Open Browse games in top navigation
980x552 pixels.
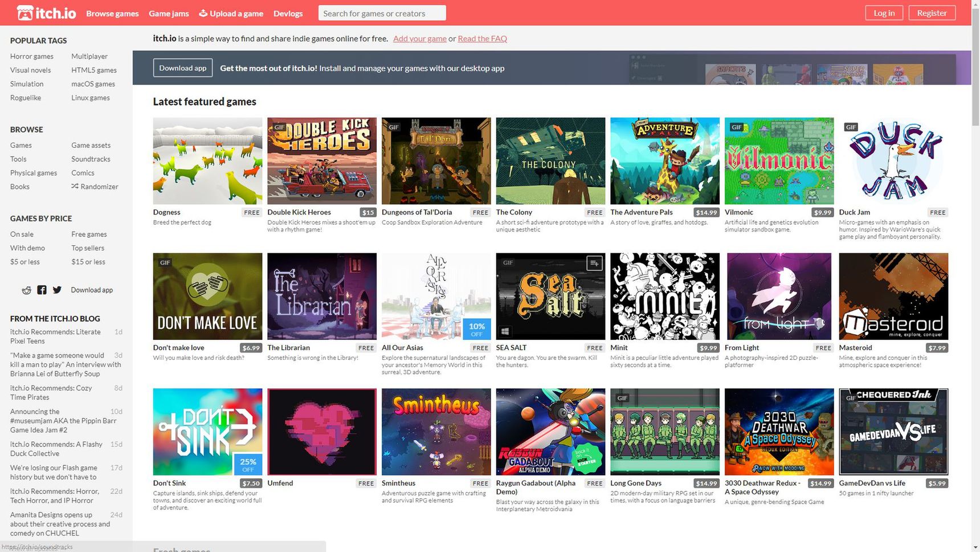[112, 13]
